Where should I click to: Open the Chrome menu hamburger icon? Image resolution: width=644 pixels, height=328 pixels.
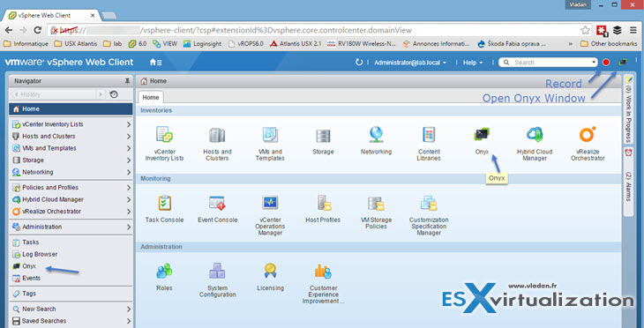(633, 30)
